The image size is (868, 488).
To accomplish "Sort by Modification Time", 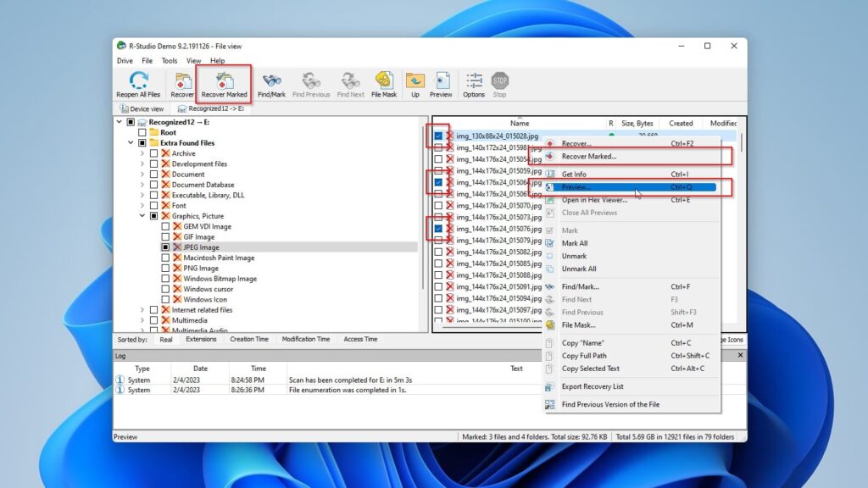I will pyautogui.click(x=305, y=339).
